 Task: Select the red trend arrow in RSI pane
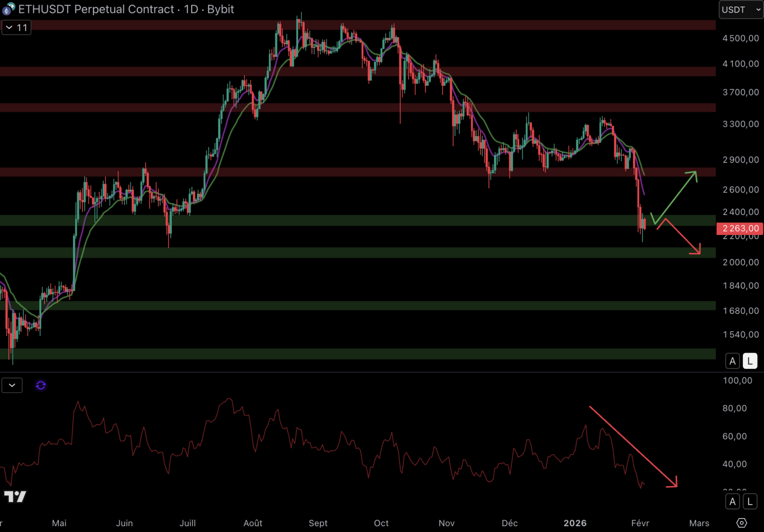[x=633, y=446]
